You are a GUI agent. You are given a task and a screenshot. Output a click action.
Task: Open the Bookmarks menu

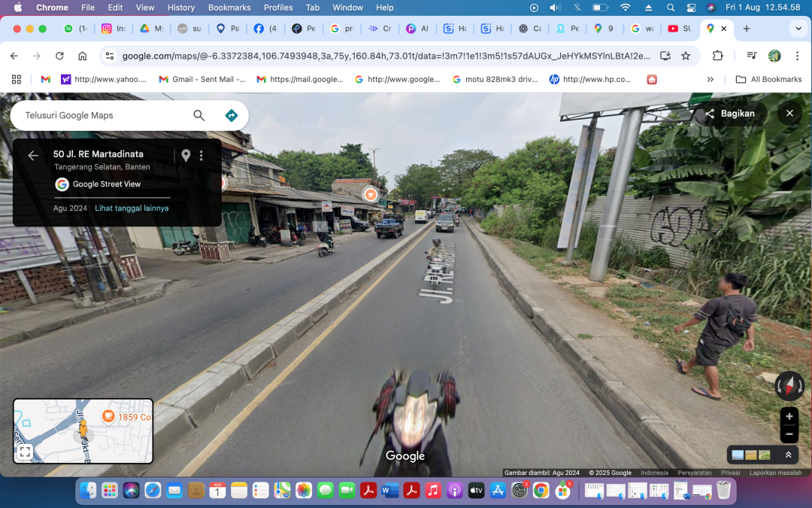(x=229, y=8)
